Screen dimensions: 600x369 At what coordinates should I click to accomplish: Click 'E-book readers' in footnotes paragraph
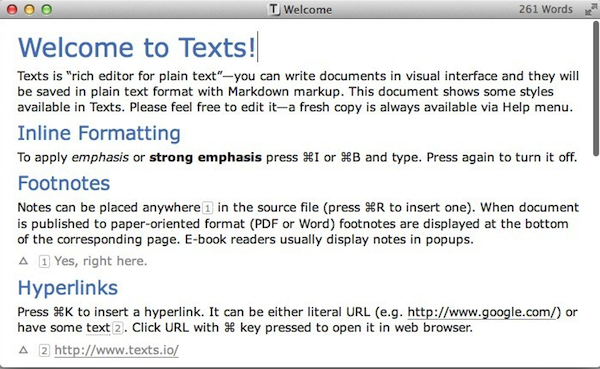pyautogui.click(x=230, y=240)
